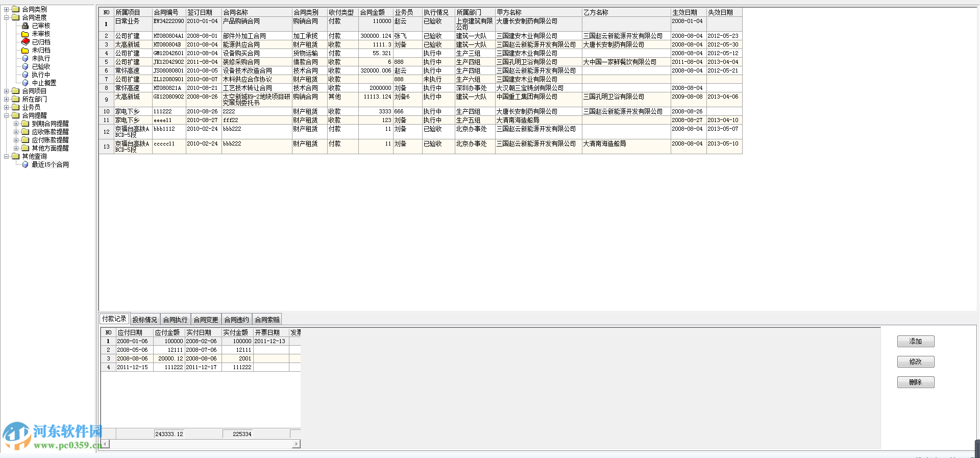The image size is (980, 458).
Task: Expand the 应收账款提醒 sub-node
Action: tap(16, 132)
